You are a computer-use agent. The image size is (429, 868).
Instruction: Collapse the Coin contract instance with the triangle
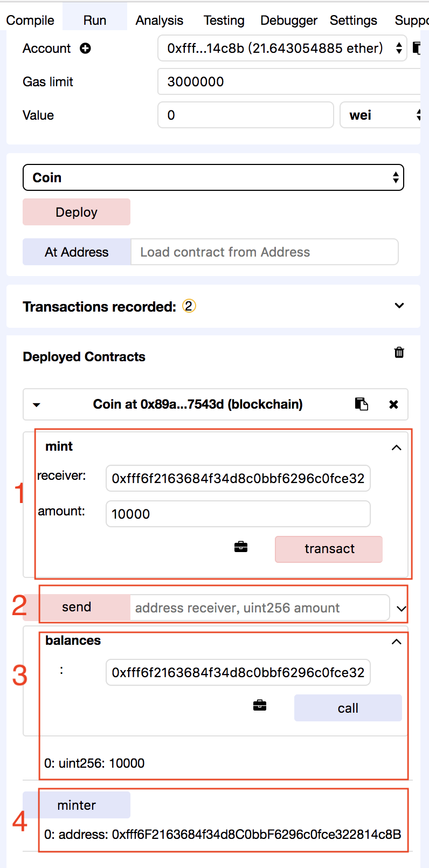click(37, 405)
